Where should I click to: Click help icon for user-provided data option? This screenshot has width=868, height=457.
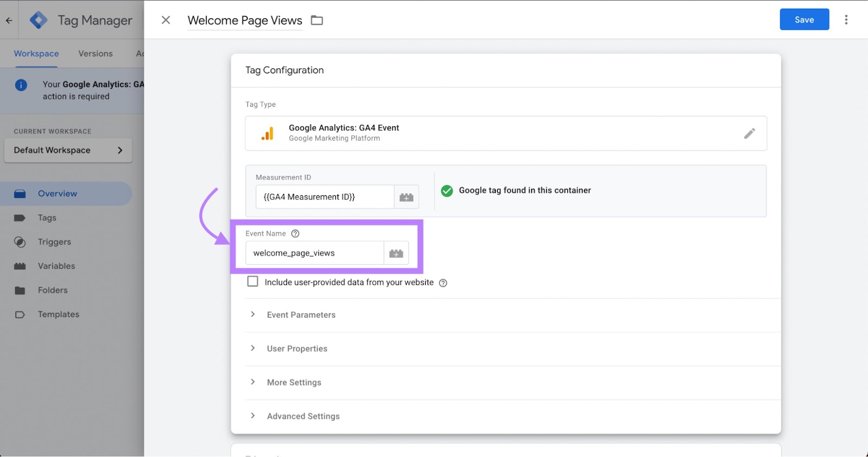coord(443,283)
